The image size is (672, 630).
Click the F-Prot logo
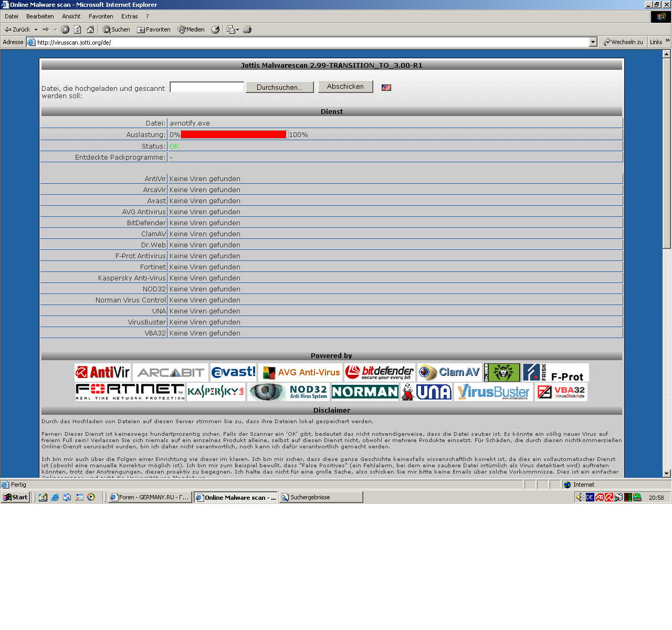pos(555,372)
